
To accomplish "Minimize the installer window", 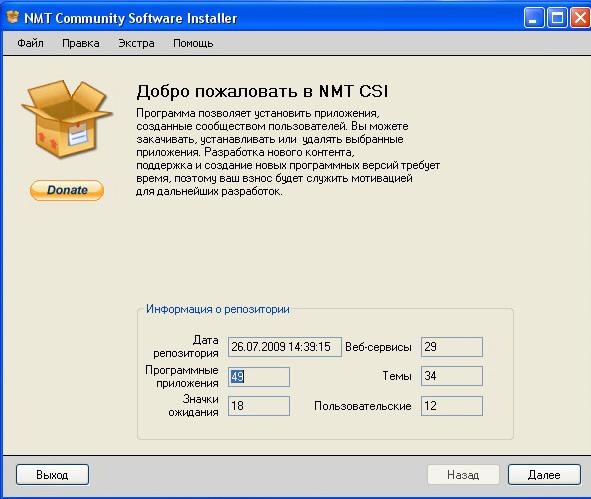I will pyautogui.click(x=534, y=18).
